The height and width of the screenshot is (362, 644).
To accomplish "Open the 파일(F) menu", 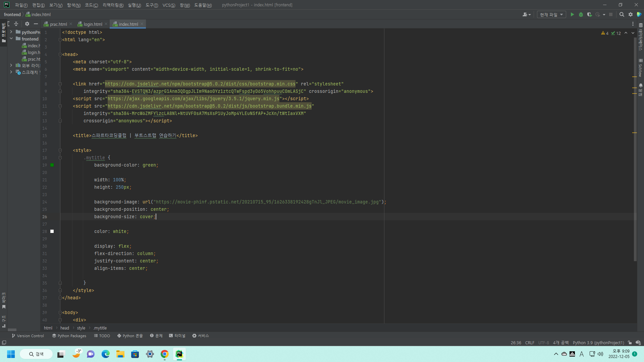I will coord(21,5).
